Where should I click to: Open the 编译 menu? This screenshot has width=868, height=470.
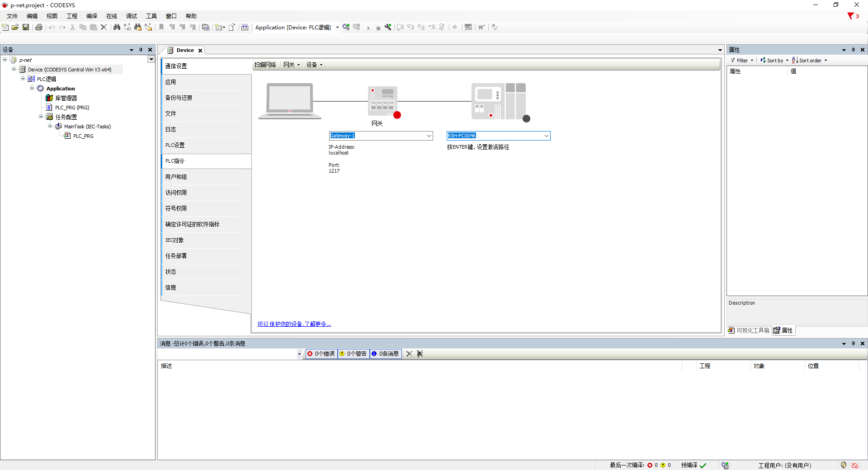pos(92,16)
